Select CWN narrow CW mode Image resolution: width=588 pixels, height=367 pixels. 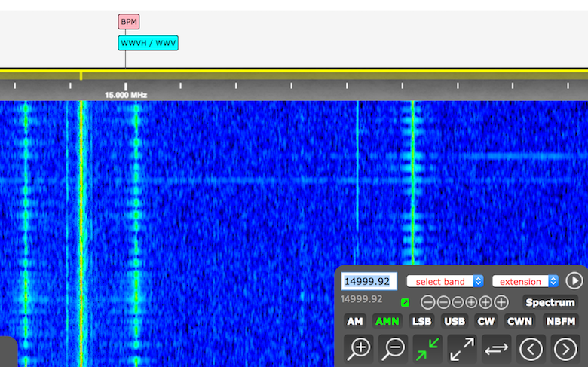tap(519, 321)
